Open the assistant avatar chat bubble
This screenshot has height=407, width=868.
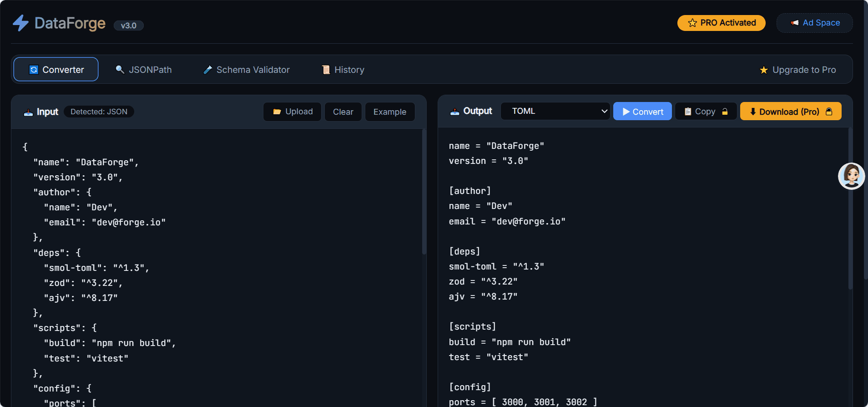852,176
